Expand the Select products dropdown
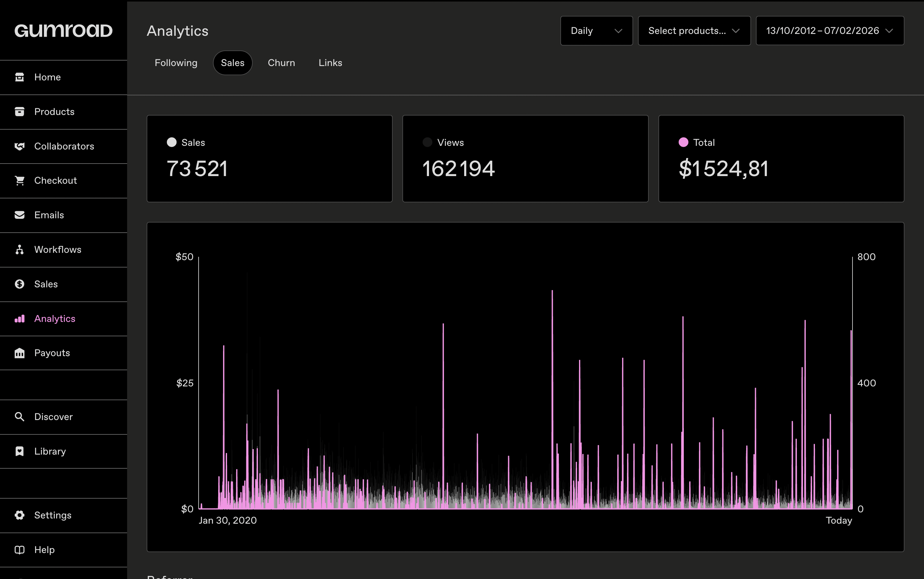Screen dimensions: 924x579 [694, 31]
